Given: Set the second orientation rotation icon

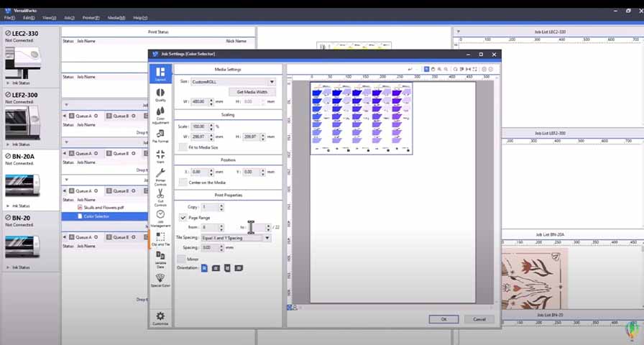Looking at the screenshot, I should tap(216, 268).
